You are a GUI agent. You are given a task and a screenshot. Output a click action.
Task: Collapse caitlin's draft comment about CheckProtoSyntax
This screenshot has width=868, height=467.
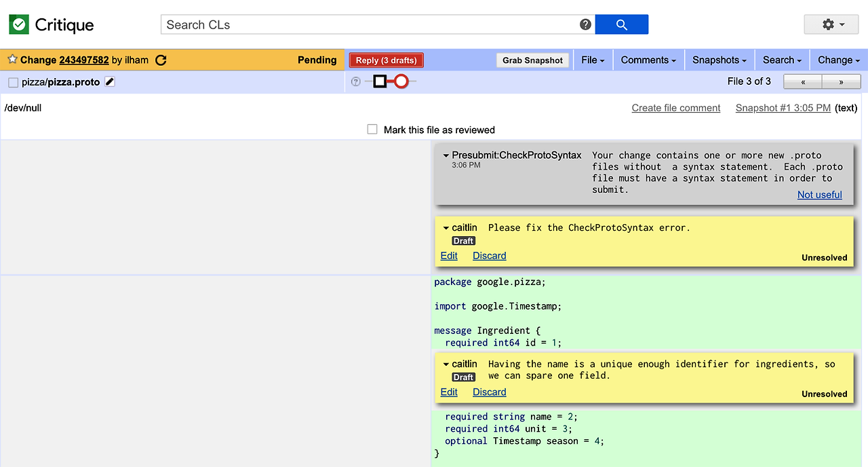446,227
